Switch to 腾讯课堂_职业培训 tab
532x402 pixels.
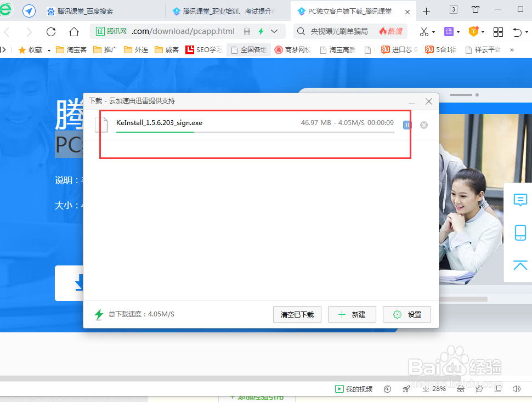click(x=228, y=11)
